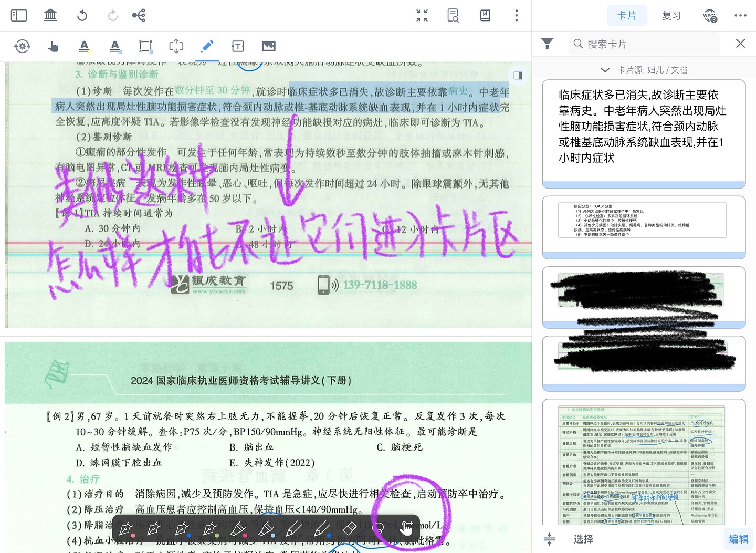Open the document search icon

[x=453, y=15]
